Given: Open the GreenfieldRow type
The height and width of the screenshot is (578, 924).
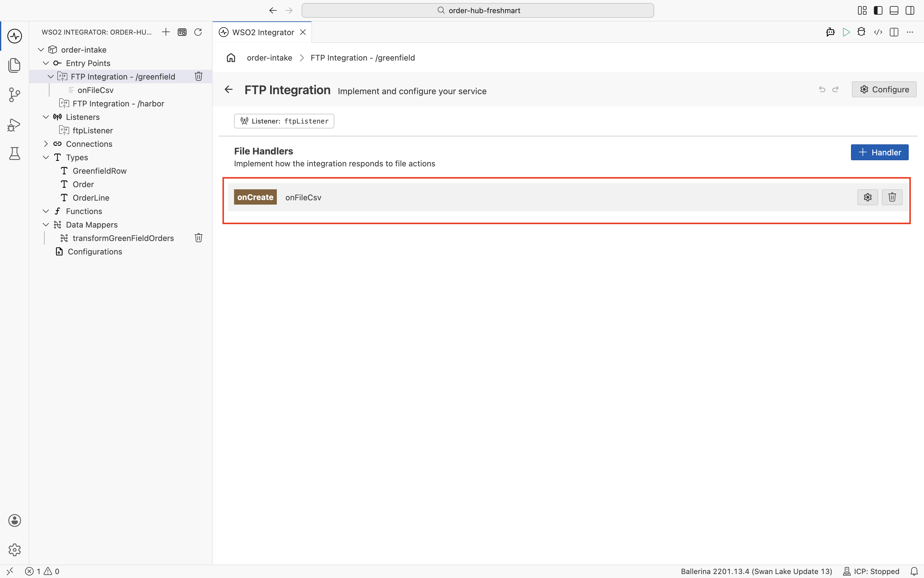Looking at the screenshot, I should coord(100,171).
